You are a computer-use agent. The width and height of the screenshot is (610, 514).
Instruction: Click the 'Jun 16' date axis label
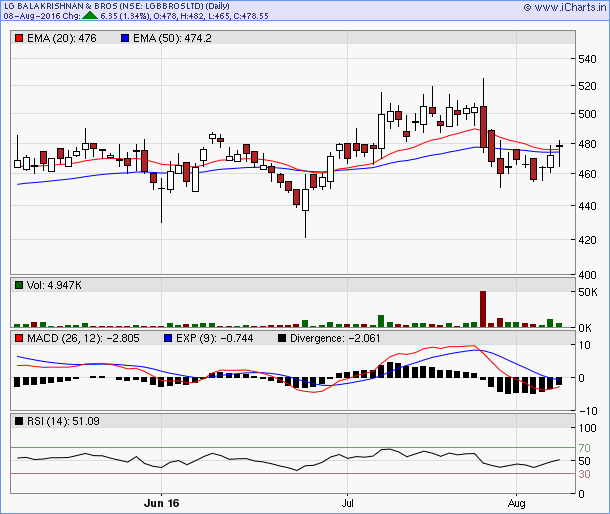point(161,503)
